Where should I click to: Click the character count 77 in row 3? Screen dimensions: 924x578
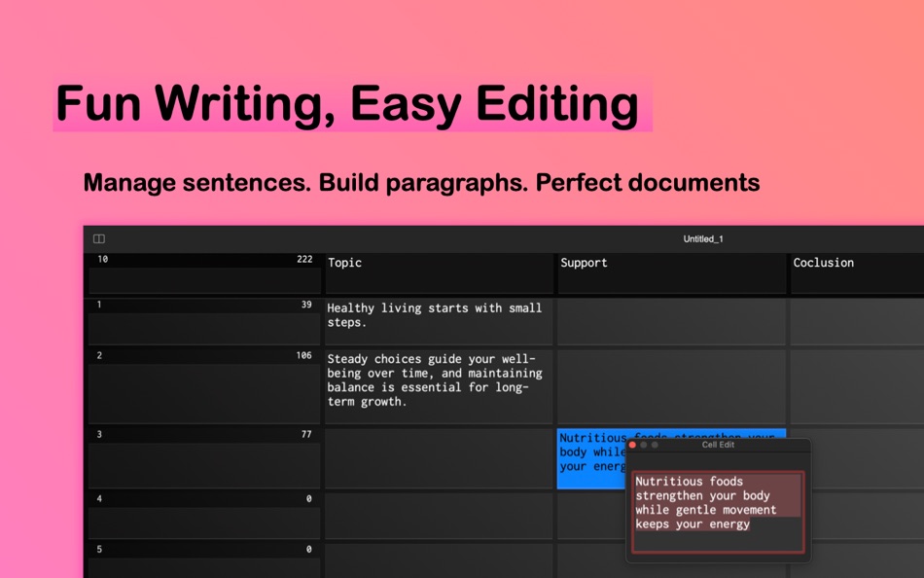tap(306, 434)
